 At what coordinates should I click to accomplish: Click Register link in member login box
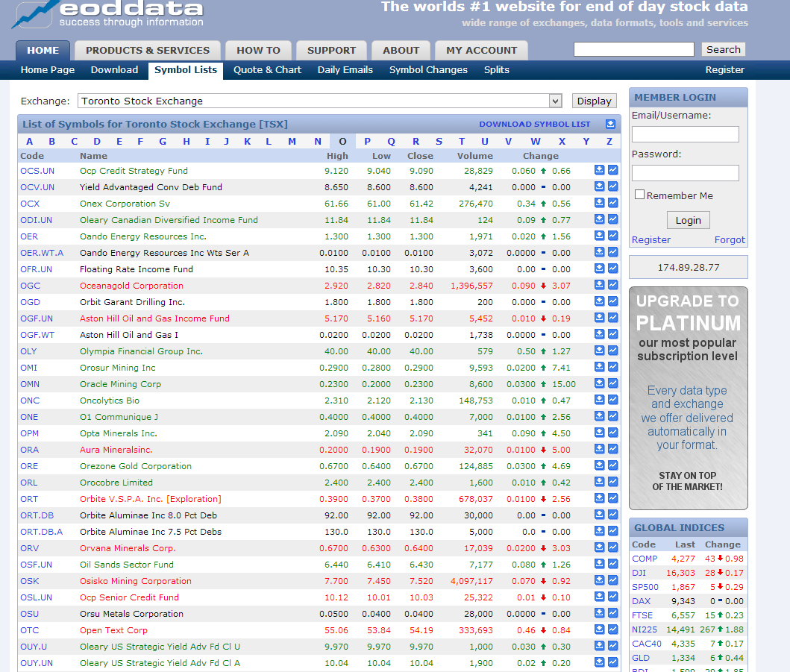coord(651,239)
